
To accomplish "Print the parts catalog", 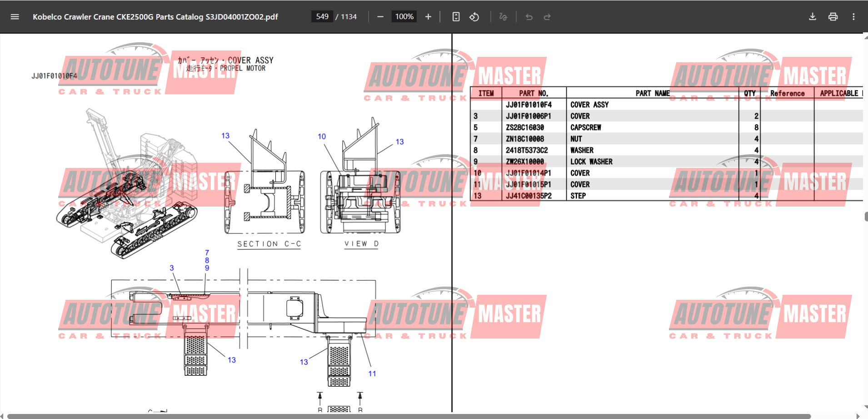I will (833, 17).
